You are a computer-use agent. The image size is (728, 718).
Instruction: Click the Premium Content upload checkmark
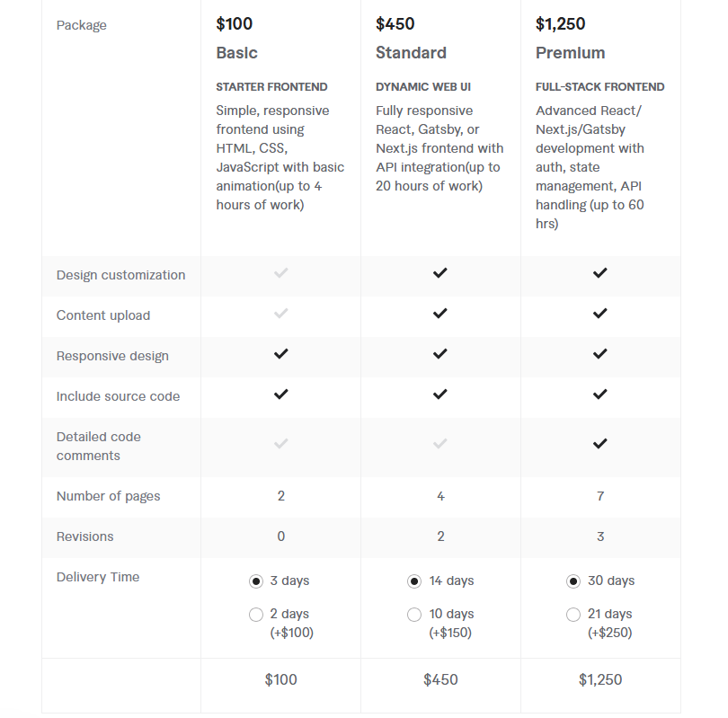pos(599,314)
